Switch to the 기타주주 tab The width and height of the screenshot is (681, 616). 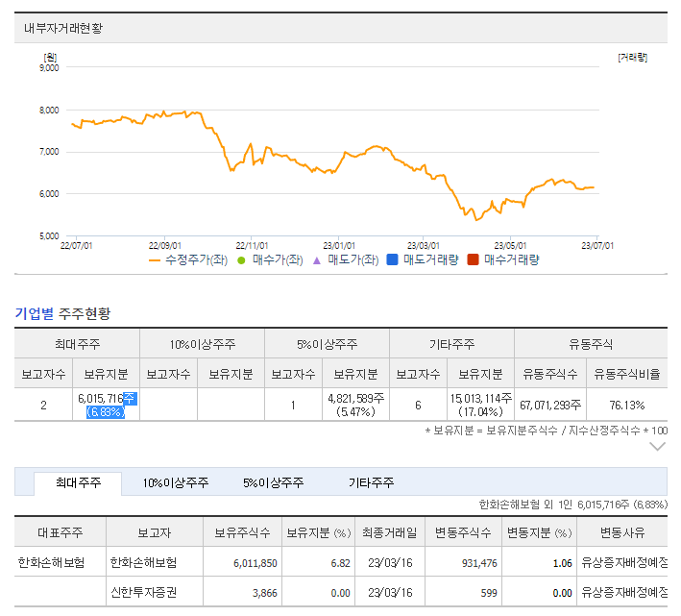pos(371,483)
